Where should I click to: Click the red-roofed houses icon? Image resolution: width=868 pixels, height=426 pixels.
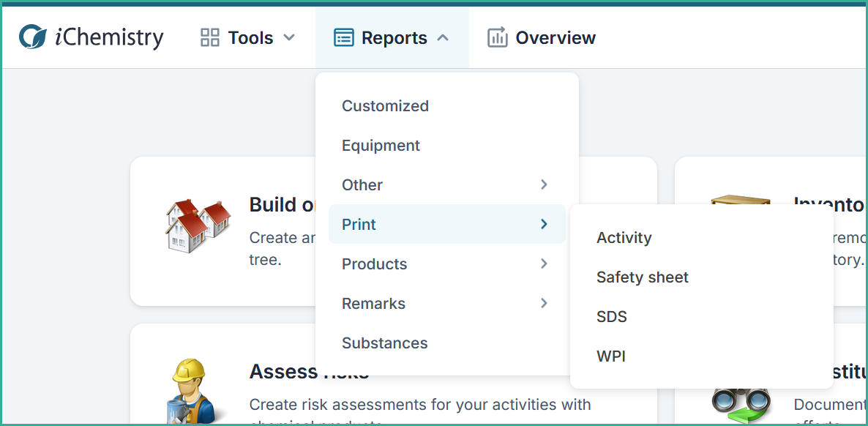pos(198,225)
